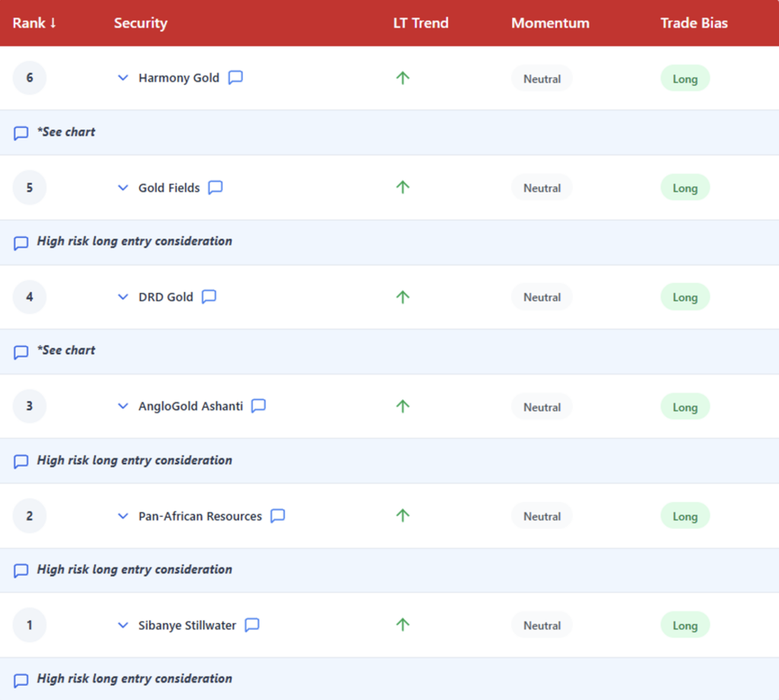Click the Long badge for DRD Gold
The height and width of the screenshot is (700, 779).
[x=685, y=297]
